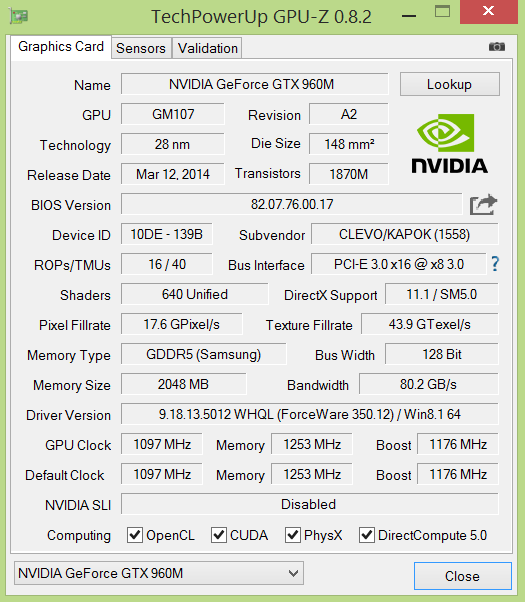Click the NVIDIA logo

449,144
